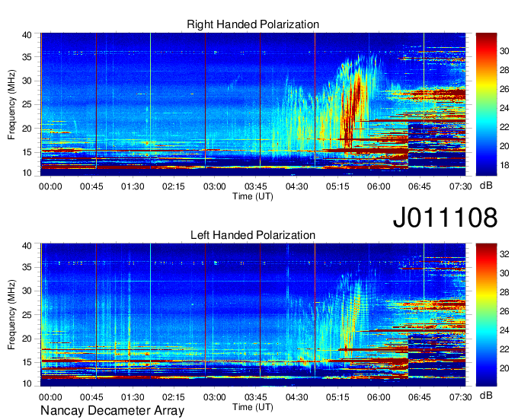
Task: Click the "dB" unit beside bottom color bar
Action: (x=486, y=395)
